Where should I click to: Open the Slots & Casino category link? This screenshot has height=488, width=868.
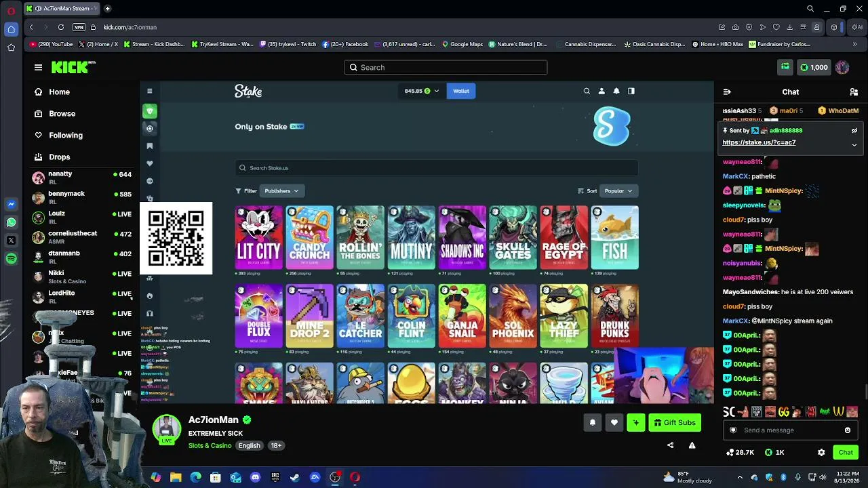click(210, 445)
